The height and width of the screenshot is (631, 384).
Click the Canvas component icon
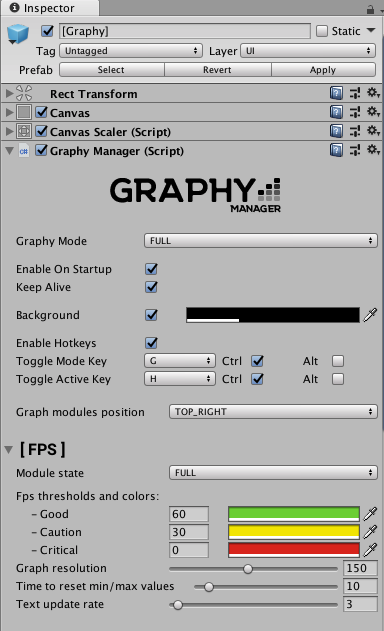pos(24,112)
